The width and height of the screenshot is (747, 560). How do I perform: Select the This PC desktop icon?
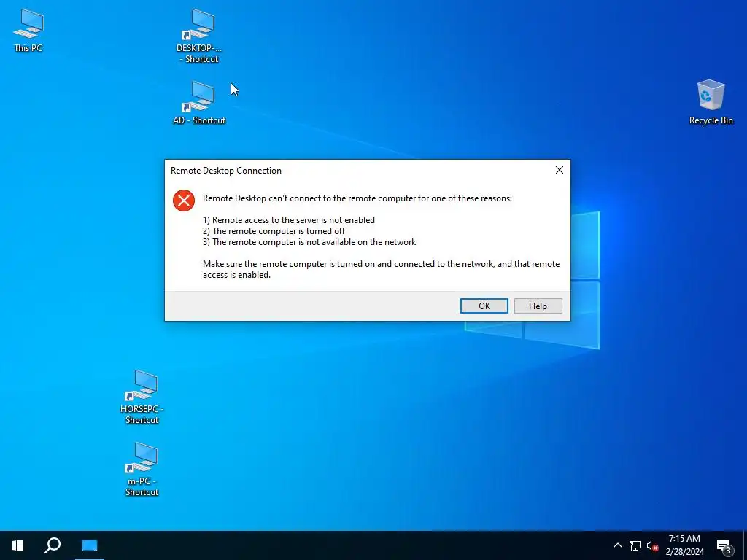point(28,31)
